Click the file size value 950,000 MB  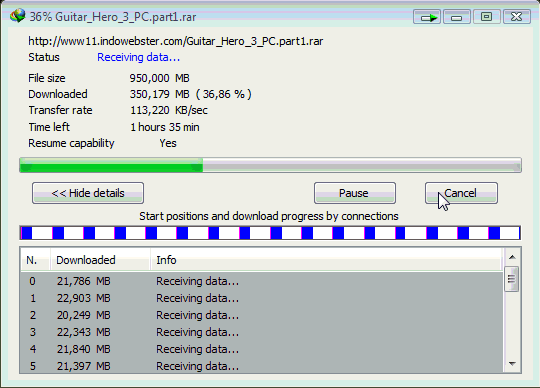coord(159,78)
